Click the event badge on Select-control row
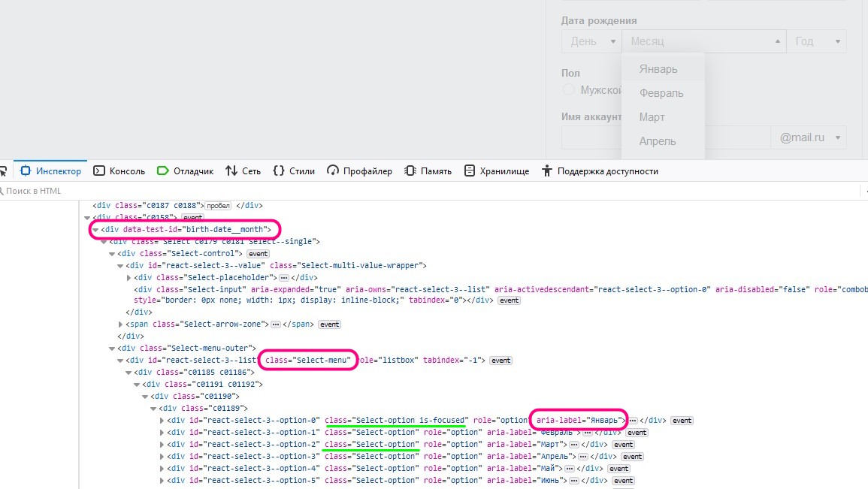The image size is (868, 489). coord(258,254)
